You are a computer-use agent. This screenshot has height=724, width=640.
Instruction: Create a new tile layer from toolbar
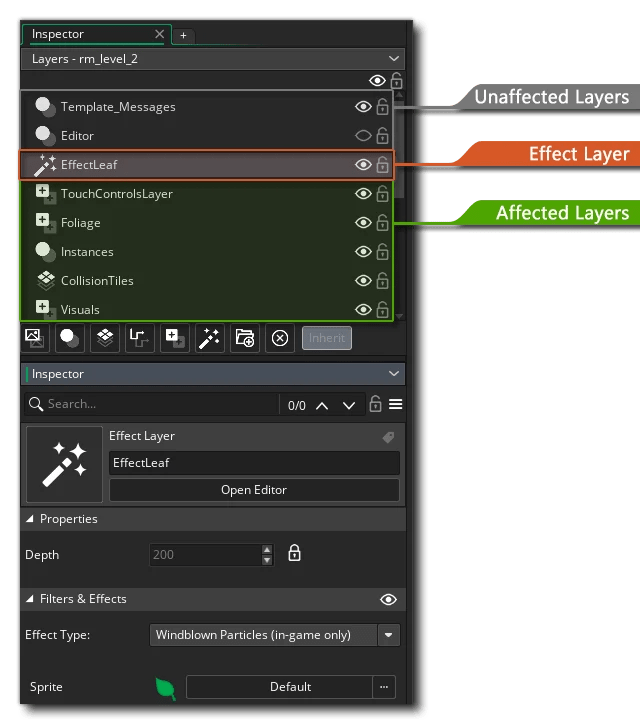pyautogui.click(x=105, y=338)
